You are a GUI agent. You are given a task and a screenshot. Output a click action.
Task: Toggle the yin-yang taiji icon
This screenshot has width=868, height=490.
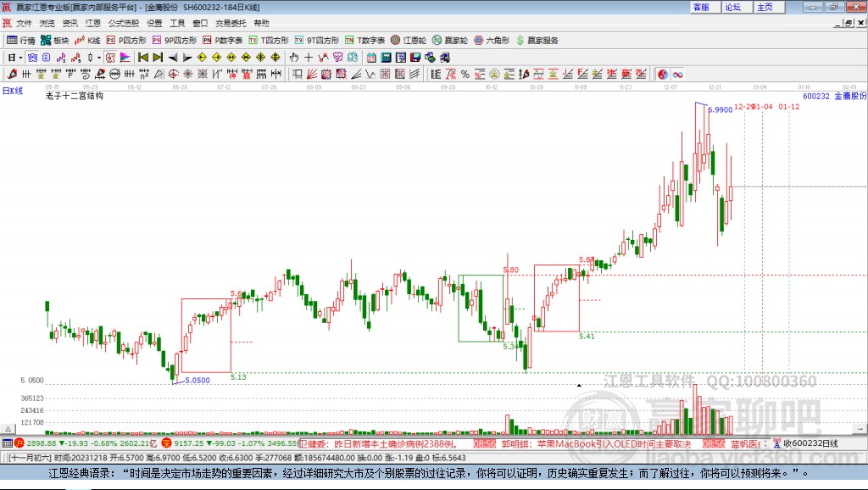point(663,75)
